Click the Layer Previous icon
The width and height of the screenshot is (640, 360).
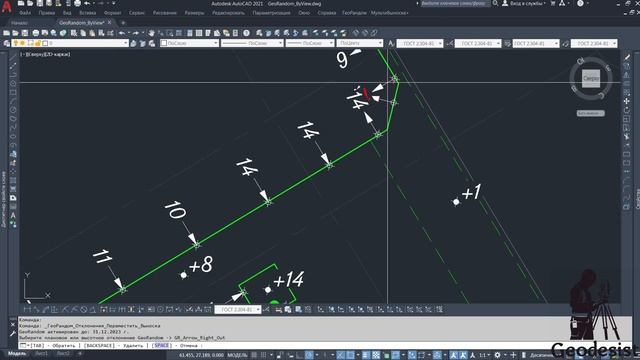(142, 43)
